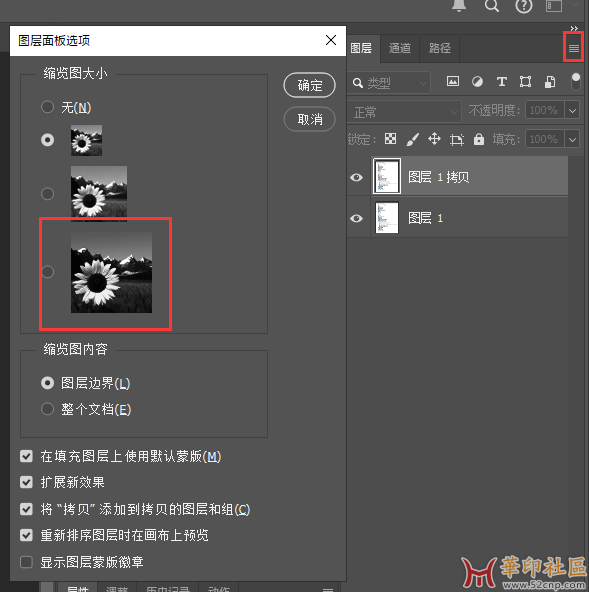Expand the 不透明度 slider arrow
Screen dimensions: 589x592
[572, 110]
